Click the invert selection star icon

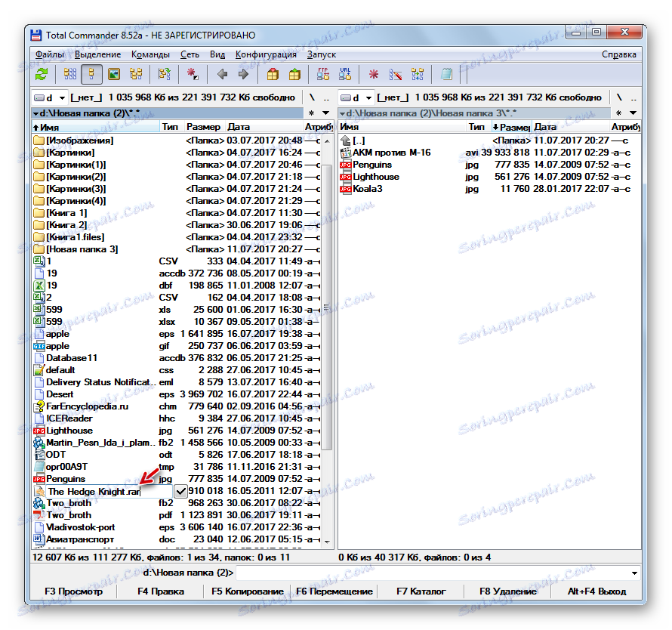pyautogui.click(x=193, y=74)
